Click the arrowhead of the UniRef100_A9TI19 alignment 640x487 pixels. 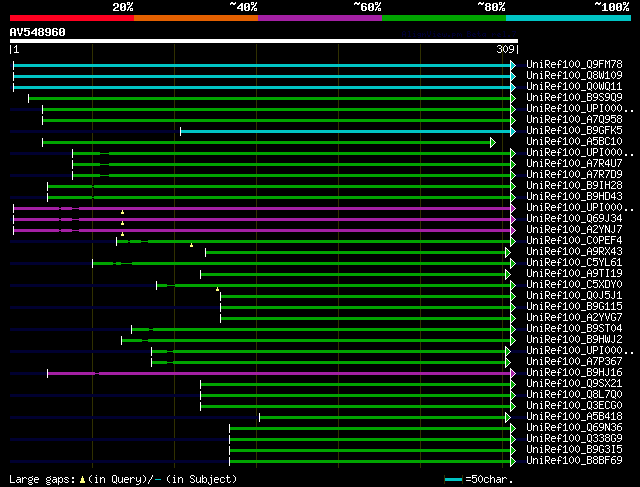coord(508,274)
